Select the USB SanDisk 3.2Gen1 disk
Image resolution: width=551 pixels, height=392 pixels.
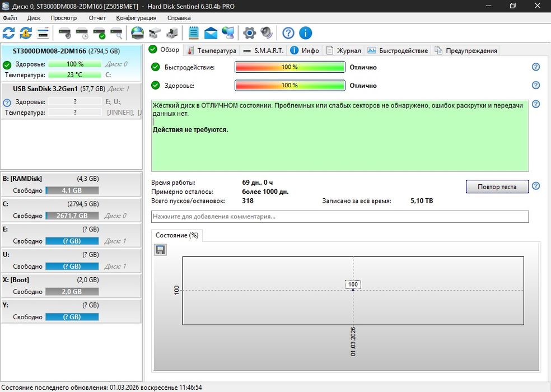(59, 88)
